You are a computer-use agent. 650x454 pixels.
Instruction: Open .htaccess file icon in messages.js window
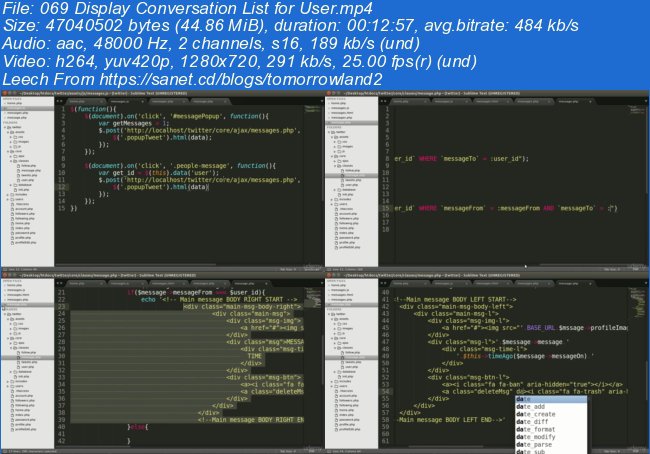pos(12,204)
